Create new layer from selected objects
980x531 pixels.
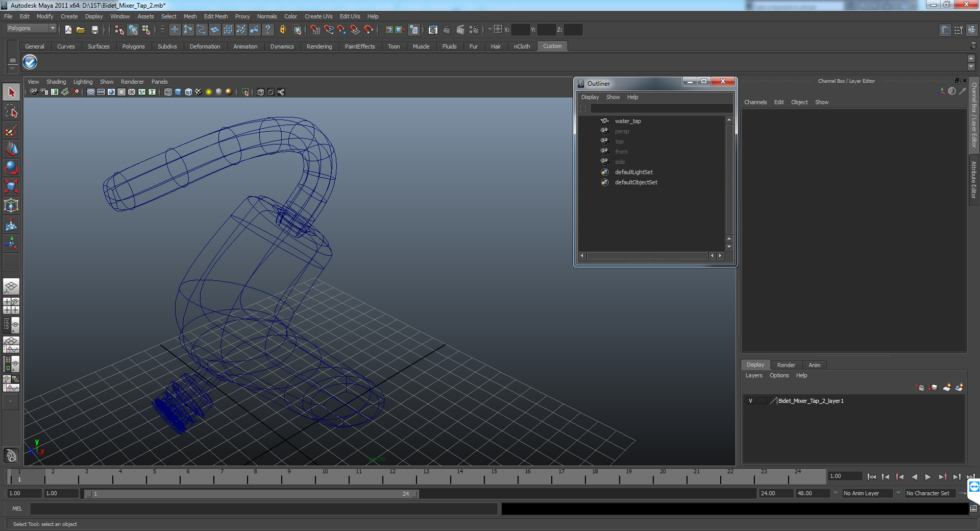point(960,388)
